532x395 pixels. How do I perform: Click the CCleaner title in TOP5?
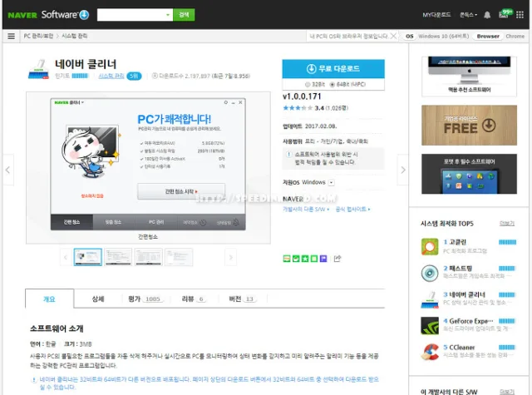click(x=462, y=348)
